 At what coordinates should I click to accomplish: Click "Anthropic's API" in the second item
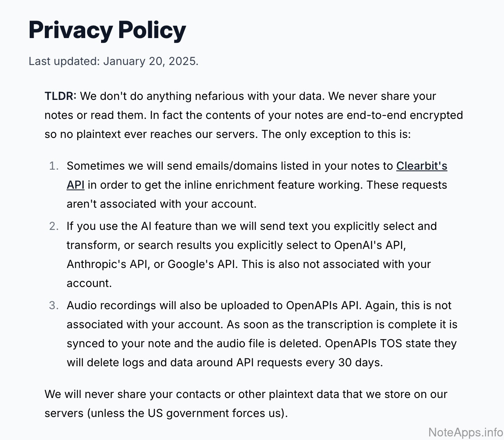107,264
